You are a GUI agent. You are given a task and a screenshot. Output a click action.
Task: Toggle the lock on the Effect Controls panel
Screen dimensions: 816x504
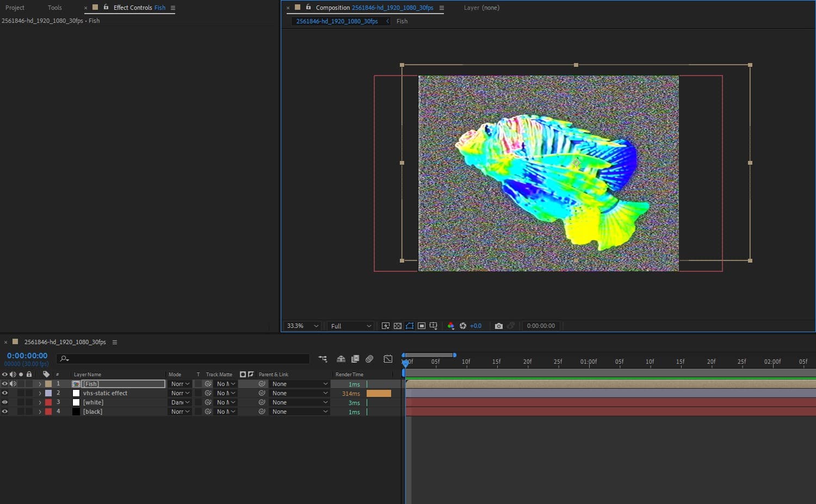click(x=106, y=7)
